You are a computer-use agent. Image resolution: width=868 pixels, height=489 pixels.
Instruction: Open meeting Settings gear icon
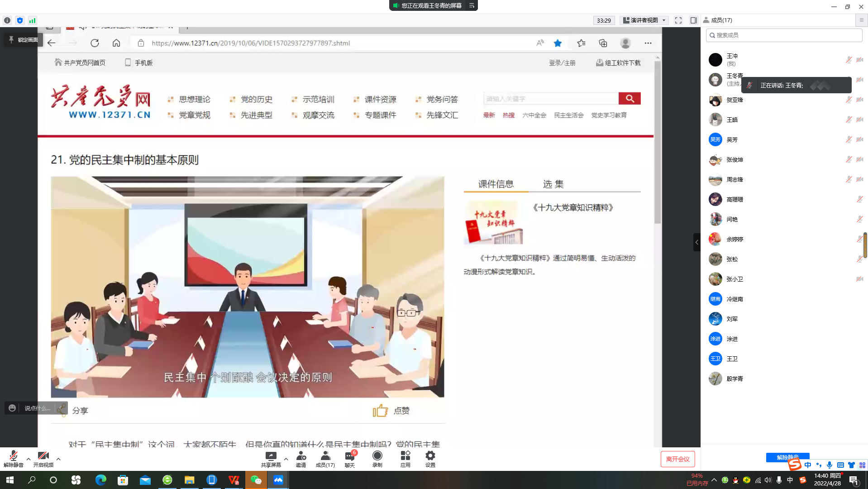pyautogui.click(x=430, y=458)
